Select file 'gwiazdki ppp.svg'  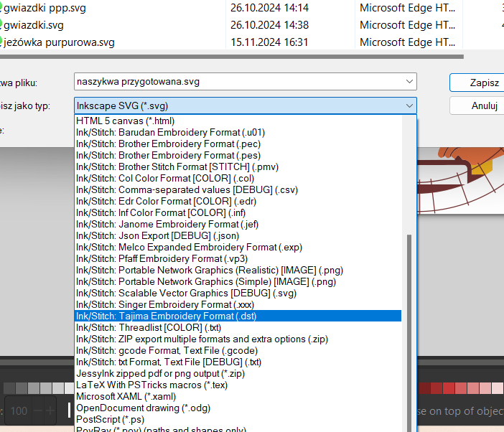[45, 8]
